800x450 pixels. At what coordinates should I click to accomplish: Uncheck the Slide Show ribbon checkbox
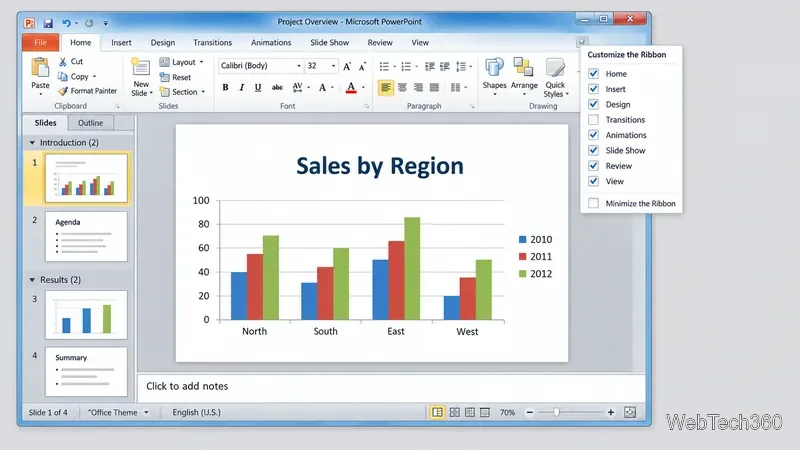coord(593,150)
